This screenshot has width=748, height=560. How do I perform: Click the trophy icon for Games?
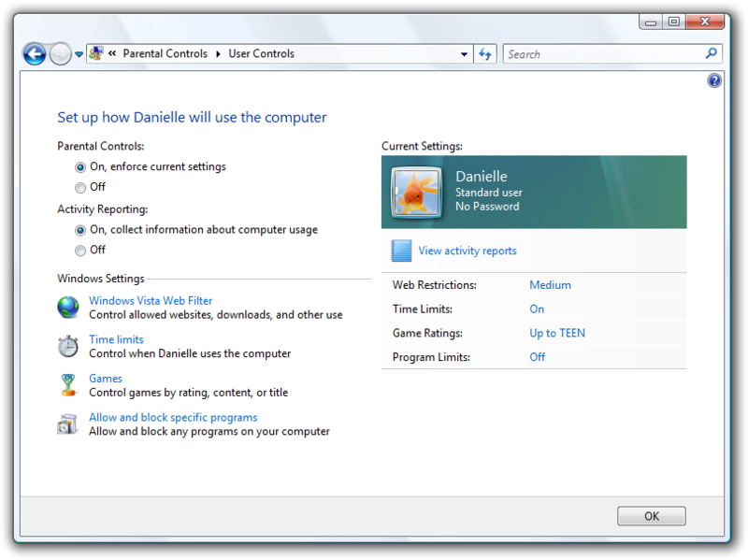[x=68, y=385]
